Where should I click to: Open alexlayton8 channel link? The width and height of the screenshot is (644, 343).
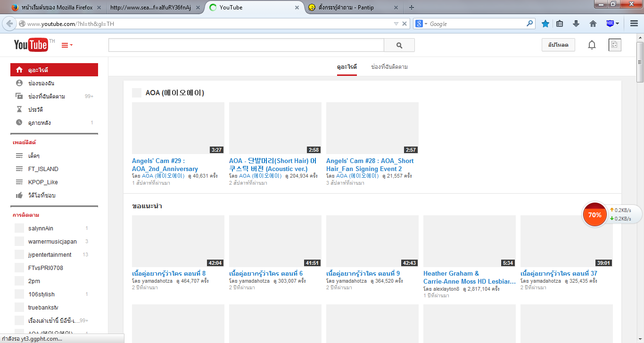(x=446, y=289)
